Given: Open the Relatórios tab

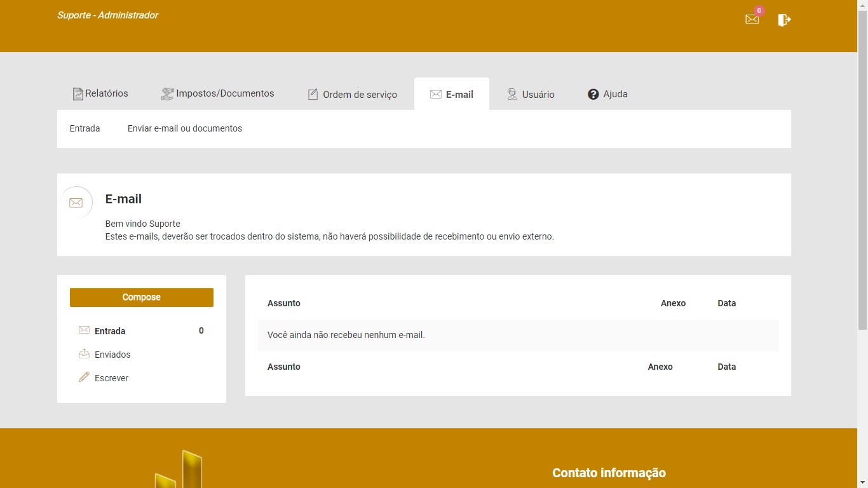Looking at the screenshot, I should (107, 93).
